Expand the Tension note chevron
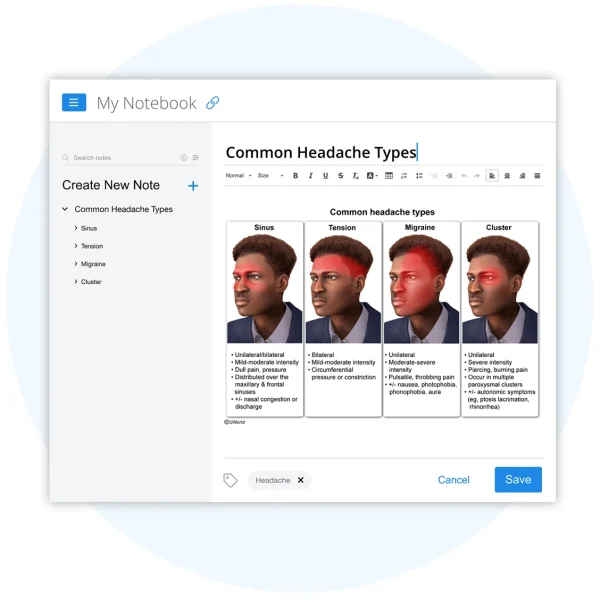The image size is (600, 600). [x=76, y=246]
